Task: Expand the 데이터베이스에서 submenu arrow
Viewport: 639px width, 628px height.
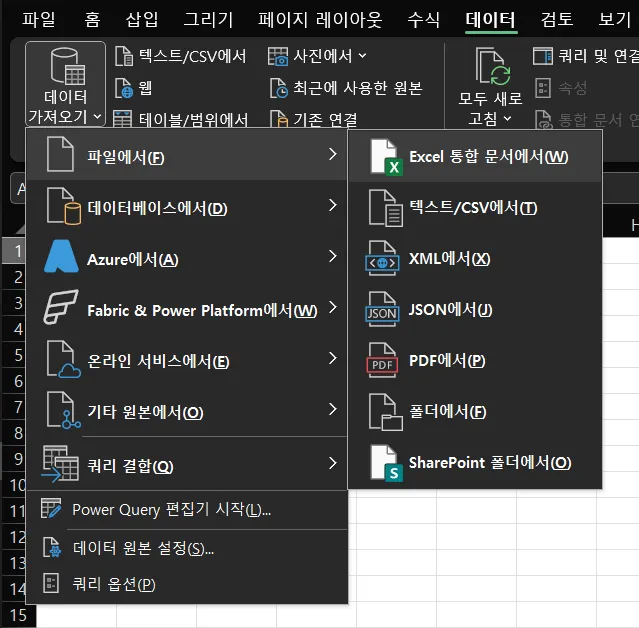Action: 331,207
